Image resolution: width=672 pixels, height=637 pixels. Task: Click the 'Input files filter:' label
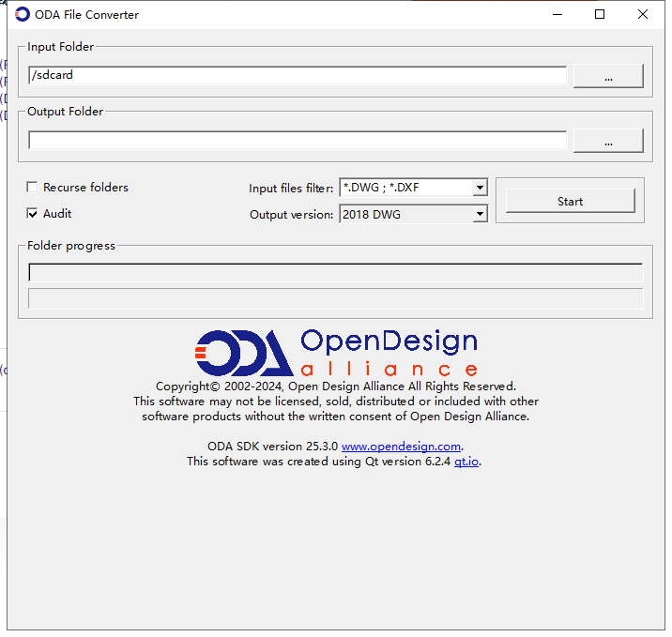291,189
